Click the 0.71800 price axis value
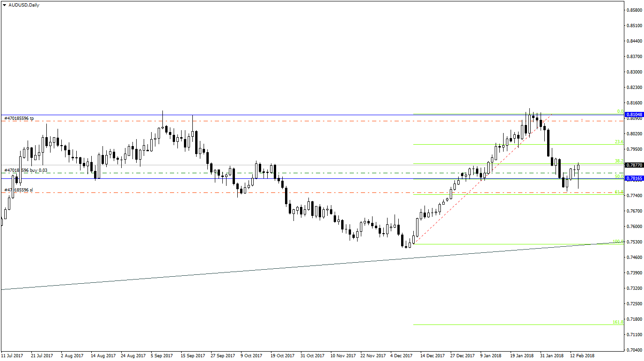Screen dimensions: 644x361 coord(634,319)
